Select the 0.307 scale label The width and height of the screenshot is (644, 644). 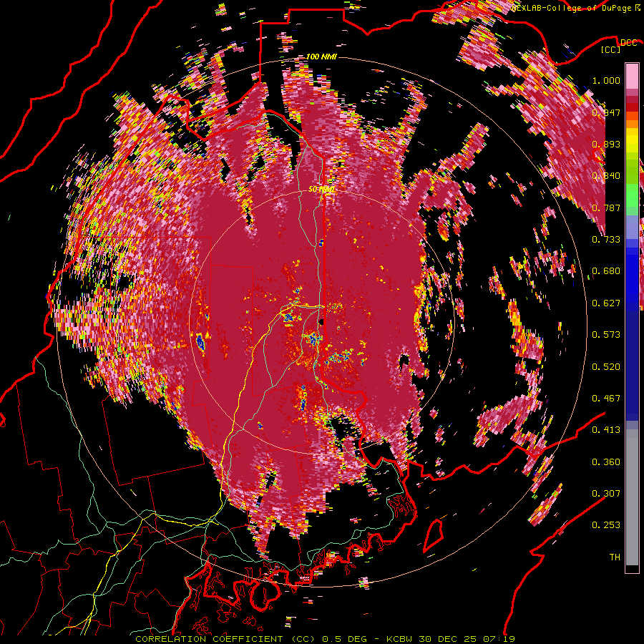coord(606,494)
